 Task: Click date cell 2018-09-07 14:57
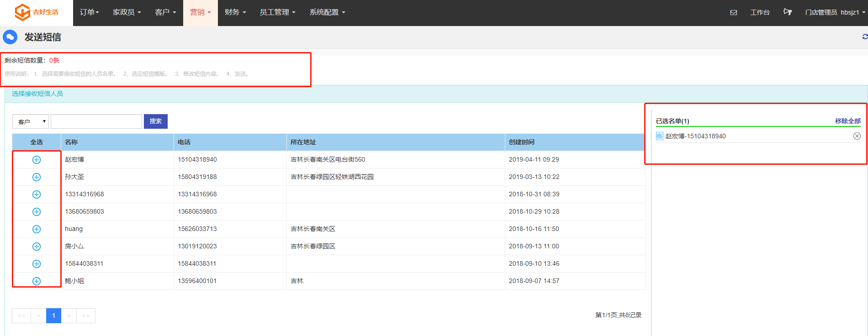[534, 281]
